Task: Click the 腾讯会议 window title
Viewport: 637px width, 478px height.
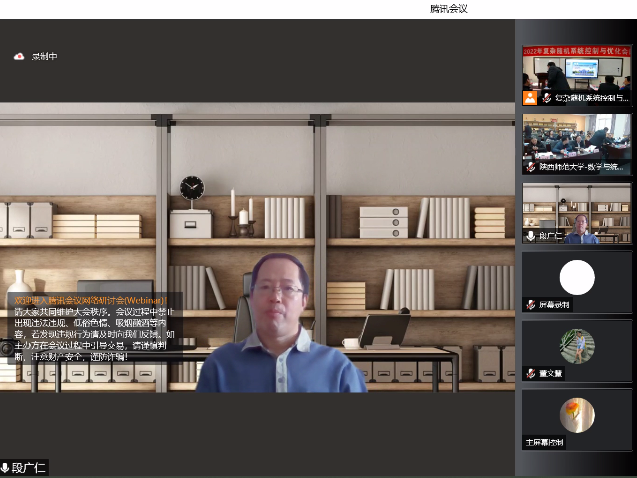Action: click(449, 9)
